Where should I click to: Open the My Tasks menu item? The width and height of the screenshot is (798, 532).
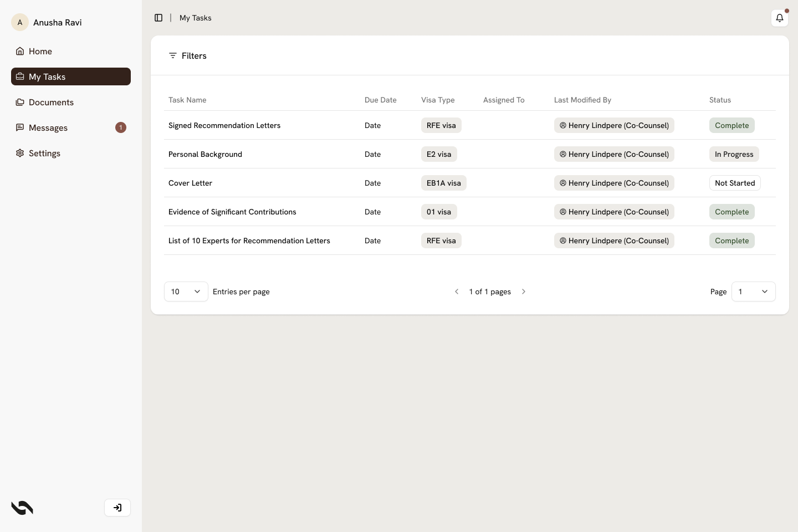pos(71,76)
